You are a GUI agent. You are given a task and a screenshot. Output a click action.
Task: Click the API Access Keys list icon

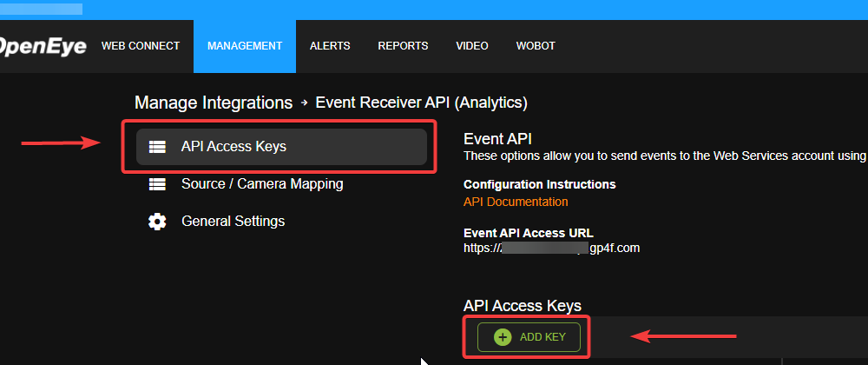(x=157, y=147)
